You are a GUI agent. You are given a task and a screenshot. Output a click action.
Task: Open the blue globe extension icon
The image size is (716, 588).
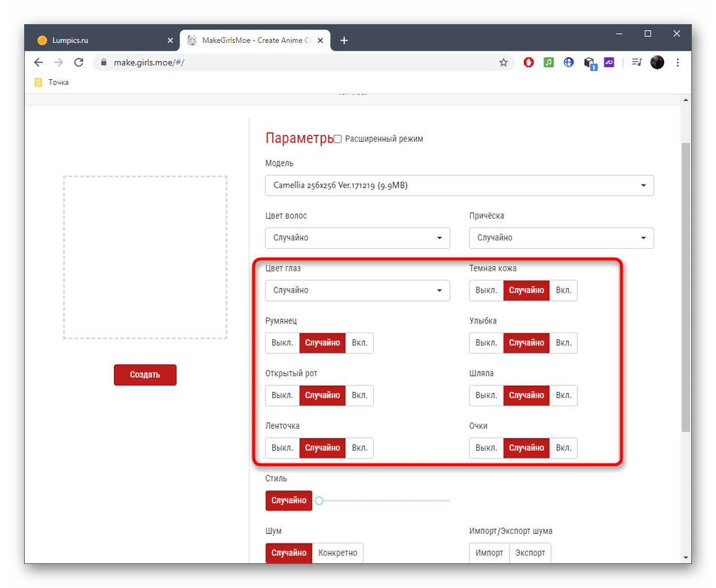(569, 63)
